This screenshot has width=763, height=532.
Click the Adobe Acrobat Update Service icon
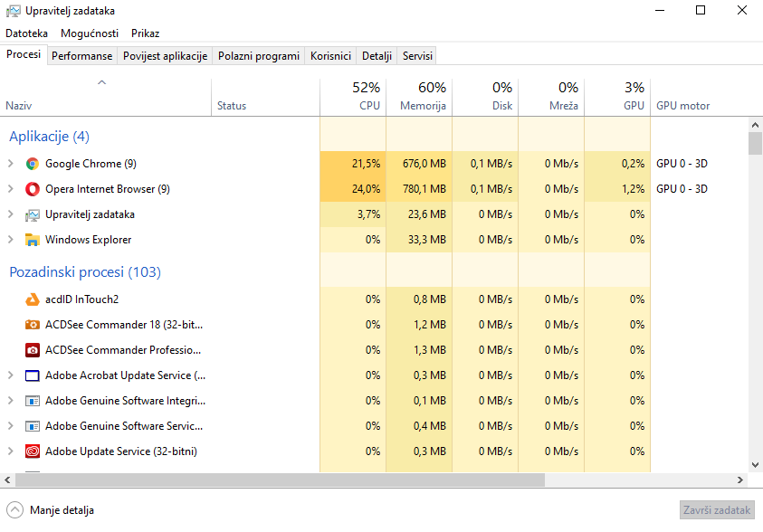[x=32, y=375]
